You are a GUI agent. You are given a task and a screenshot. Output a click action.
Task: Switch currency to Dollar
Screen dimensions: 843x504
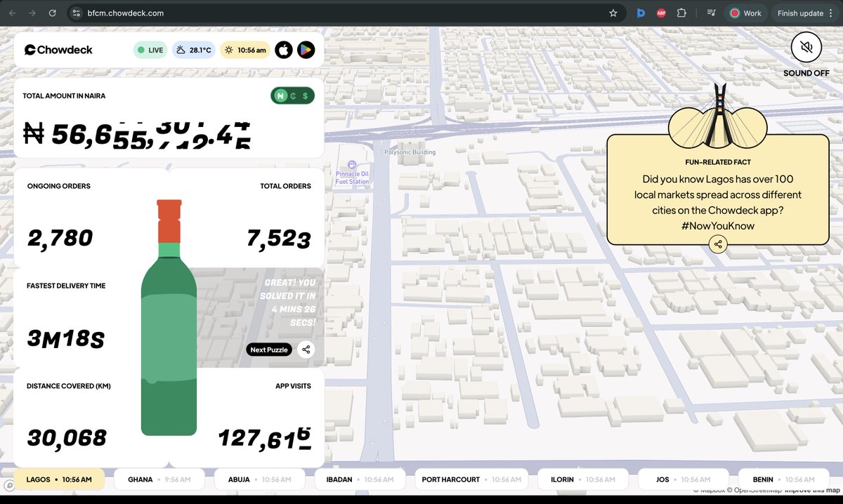[305, 96]
